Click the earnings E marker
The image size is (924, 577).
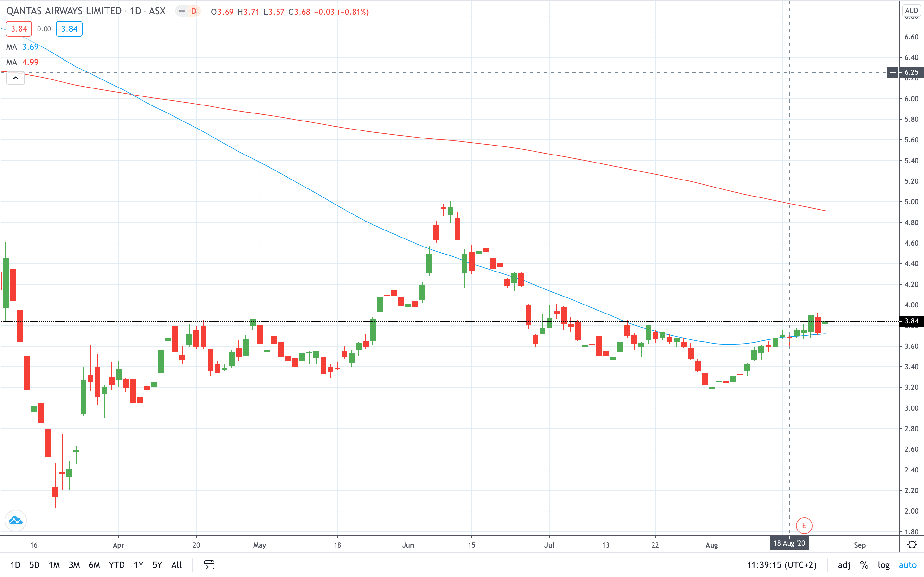804,525
